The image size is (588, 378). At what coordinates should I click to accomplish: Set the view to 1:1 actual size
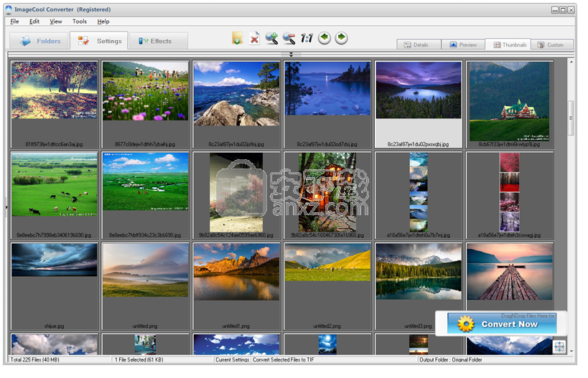(307, 38)
